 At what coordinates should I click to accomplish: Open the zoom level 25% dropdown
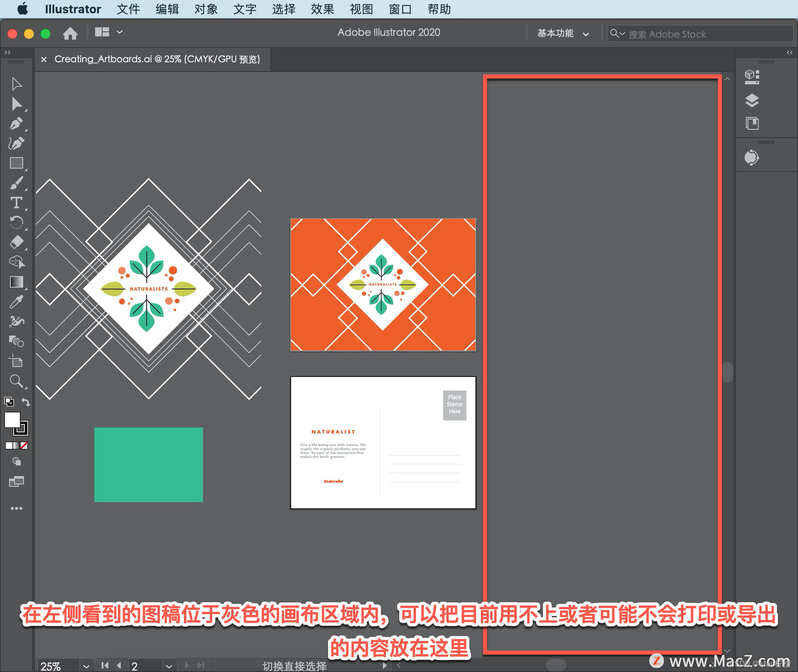coord(86,666)
